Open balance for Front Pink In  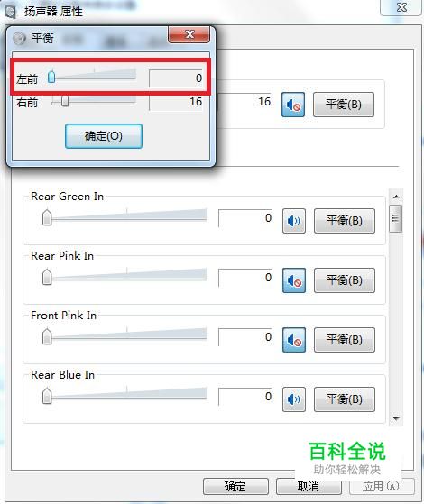[345, 340]
